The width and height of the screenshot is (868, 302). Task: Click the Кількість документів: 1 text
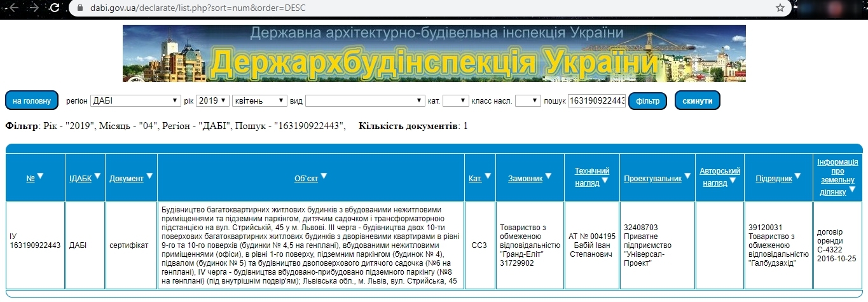click(x=413, y=126)
